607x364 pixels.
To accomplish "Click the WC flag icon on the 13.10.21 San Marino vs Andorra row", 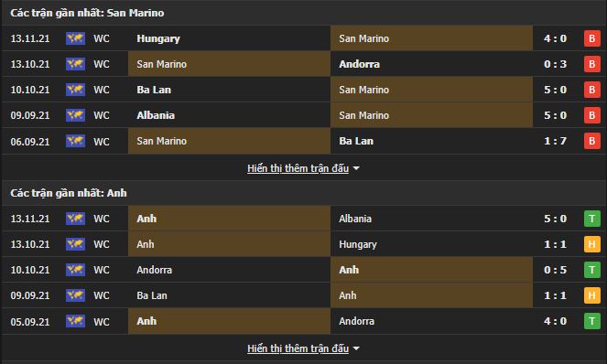I will tap(75, 64).
